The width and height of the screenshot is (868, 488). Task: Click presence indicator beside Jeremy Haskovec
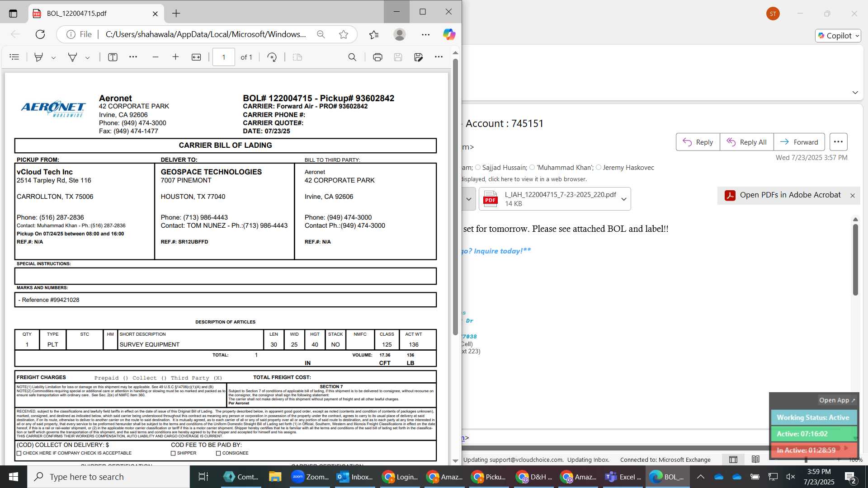(599, 168)
